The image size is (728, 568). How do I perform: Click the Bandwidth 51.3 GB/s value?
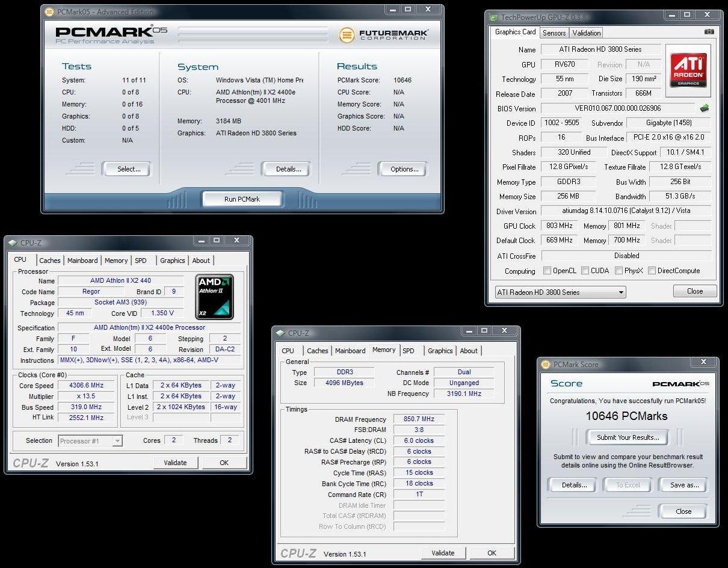(x=680, y=196)
